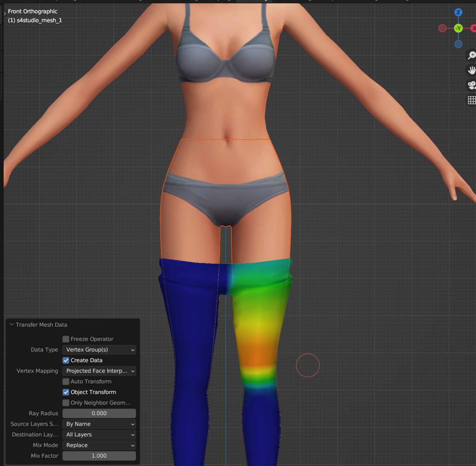This screenshot has height=466, width=476.
Task: Click the hand pan view icon
Action: pos(471,70)
